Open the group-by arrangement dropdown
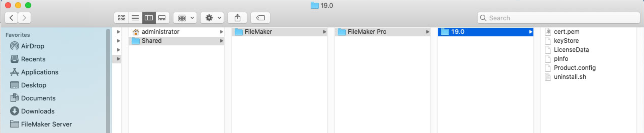This screenshot has height=133, width=644. coord(185,18)
